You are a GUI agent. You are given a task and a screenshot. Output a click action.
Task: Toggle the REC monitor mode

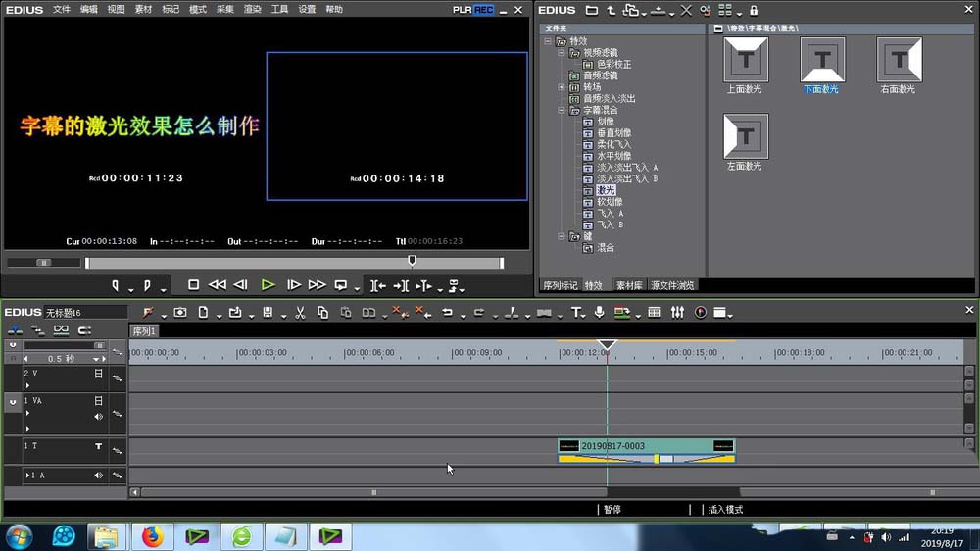(483, 10)
